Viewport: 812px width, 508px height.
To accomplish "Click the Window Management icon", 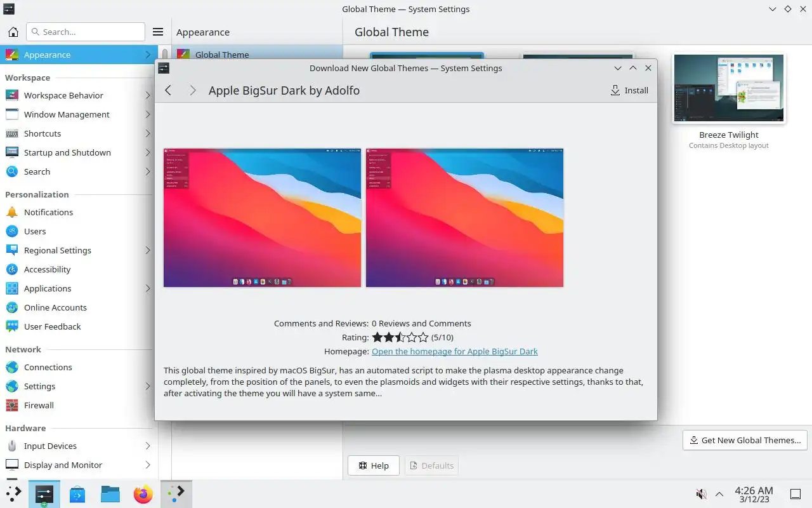I will 12,114.
